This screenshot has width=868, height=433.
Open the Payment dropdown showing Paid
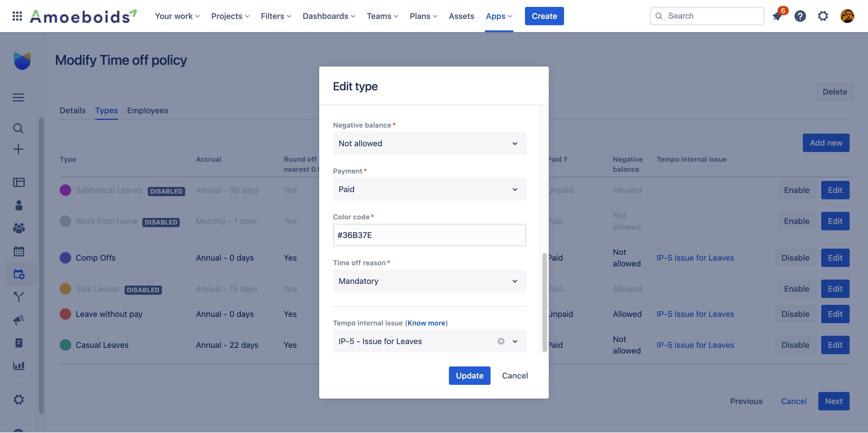429,189
